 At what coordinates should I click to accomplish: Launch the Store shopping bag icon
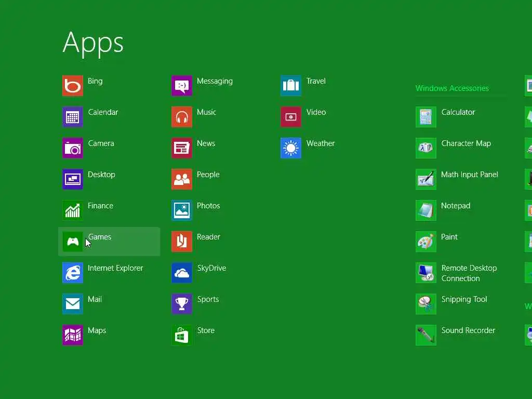(182, 335)
